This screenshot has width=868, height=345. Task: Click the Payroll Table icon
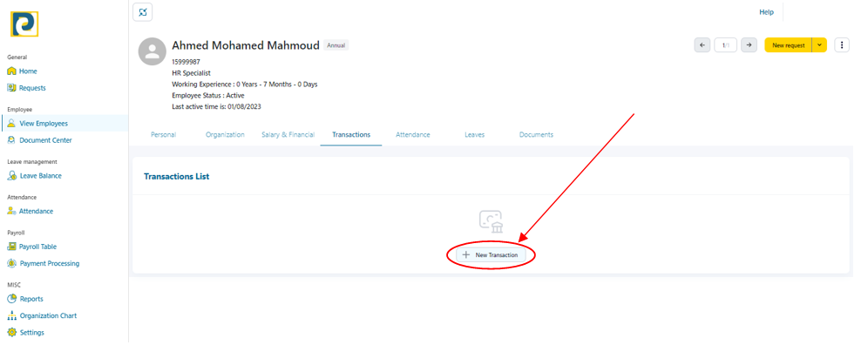click(11, 247)
